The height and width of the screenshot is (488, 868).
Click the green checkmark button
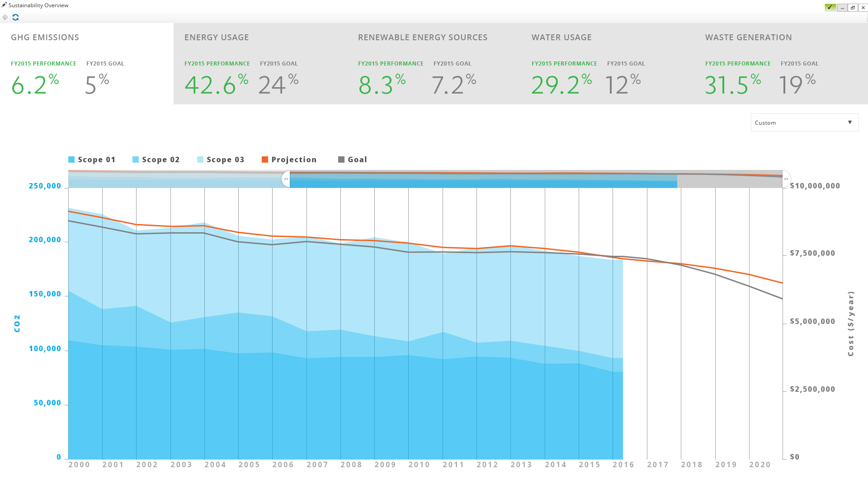pos(830,7)
